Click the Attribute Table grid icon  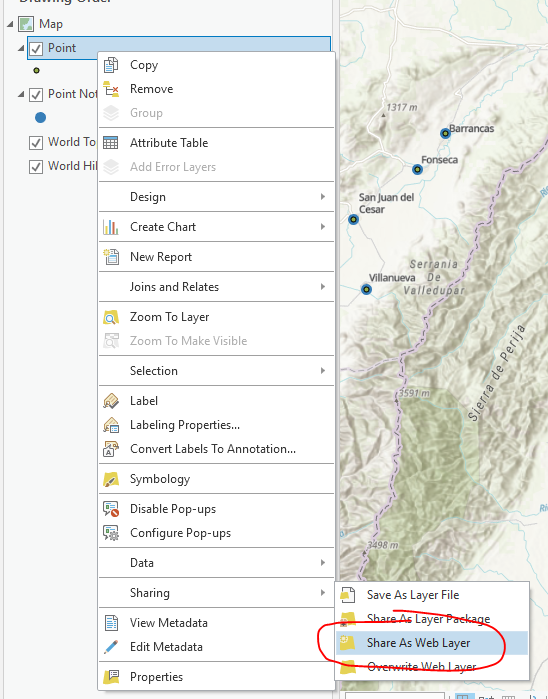point(111,143)
